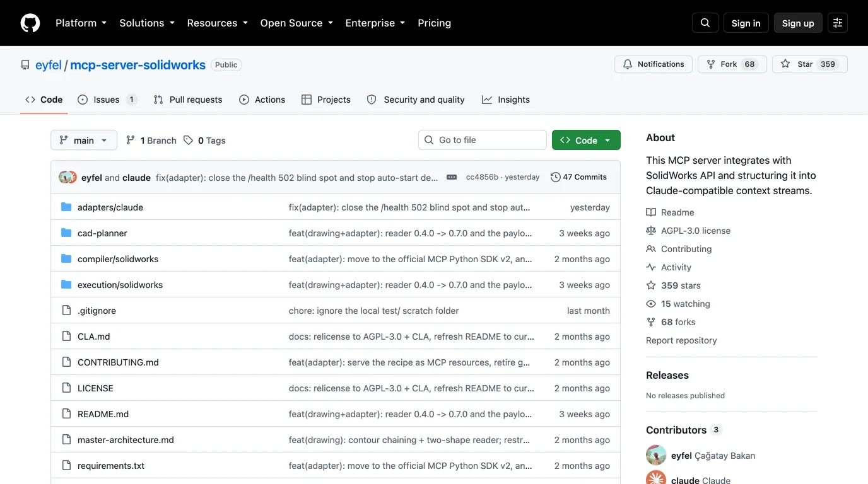Image resolution: width=868 pixels, height=484 pixels.
Task: Open the eyfel owner link
Action: click(x=49, y=65)
